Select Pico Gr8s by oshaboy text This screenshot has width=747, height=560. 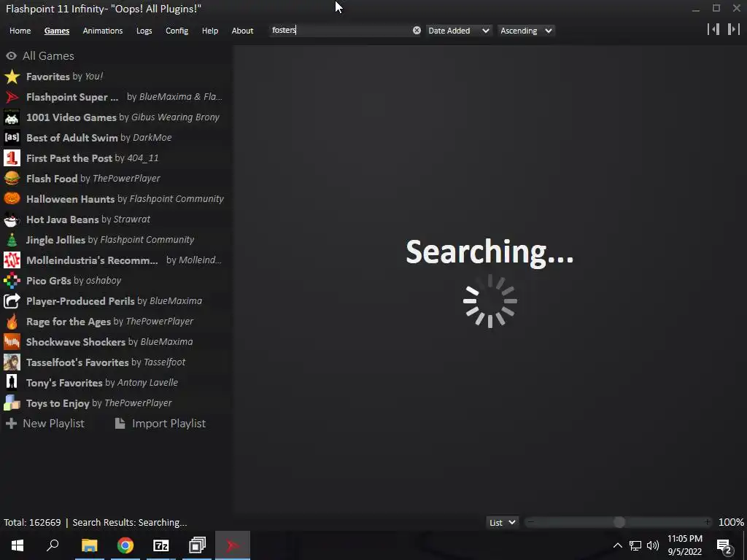point(74,281)
